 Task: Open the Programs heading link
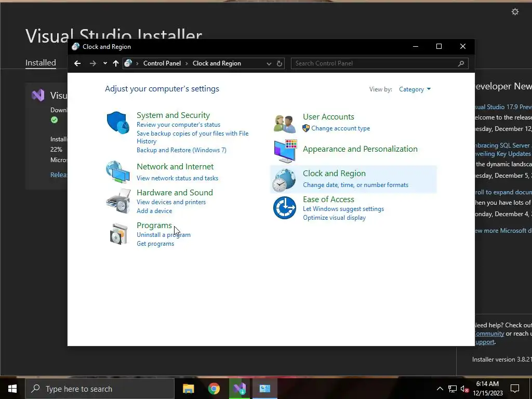(x=154, y=225)
